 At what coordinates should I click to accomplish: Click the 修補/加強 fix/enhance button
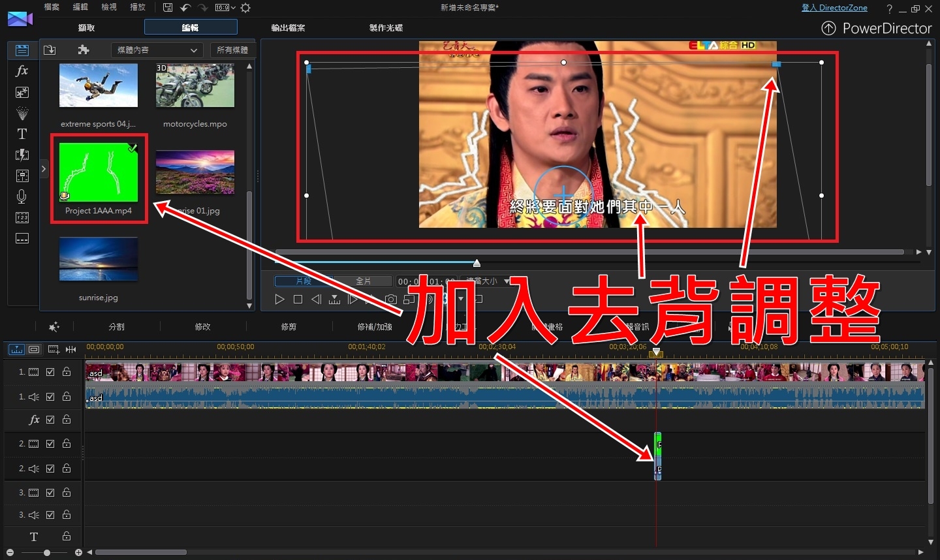pos(375,326)
